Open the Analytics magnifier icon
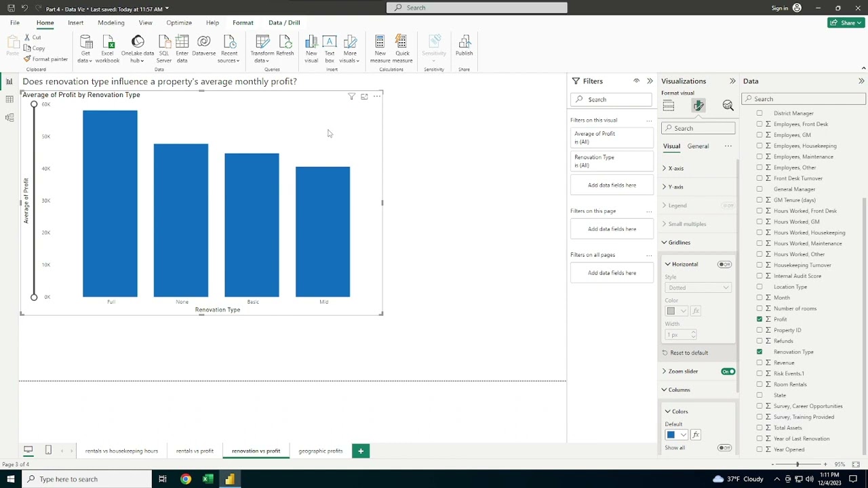Viewport: 868px width, 488px height. pos(728,106)
